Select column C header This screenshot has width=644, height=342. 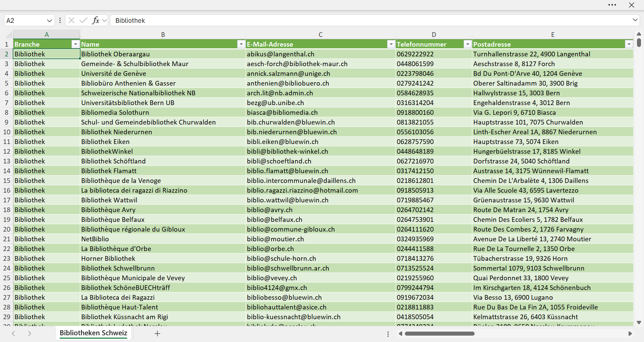[x=321, y=35]
